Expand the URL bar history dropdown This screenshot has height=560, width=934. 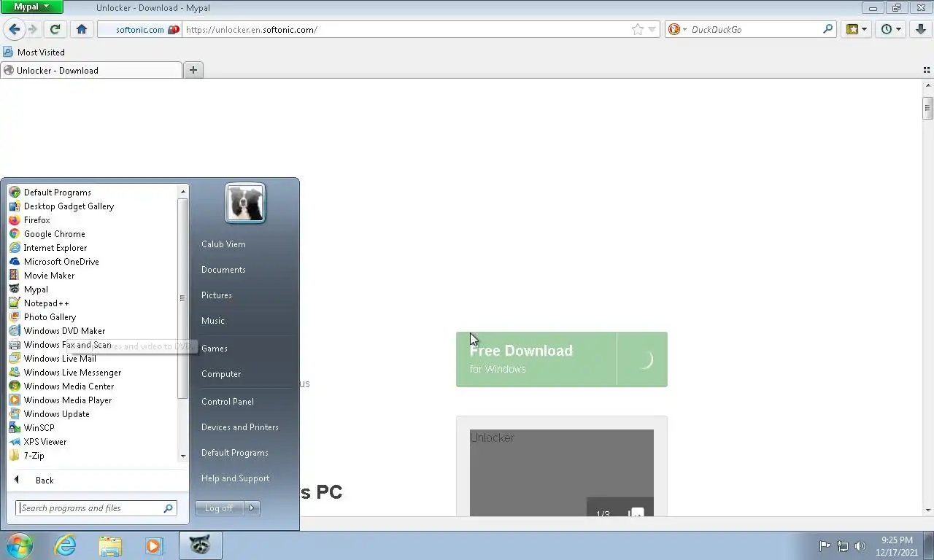tap(652, 29)
